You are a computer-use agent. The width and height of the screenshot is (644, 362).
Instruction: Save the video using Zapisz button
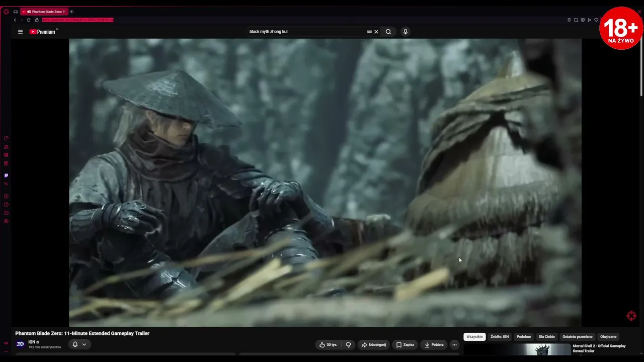[405, 345]
